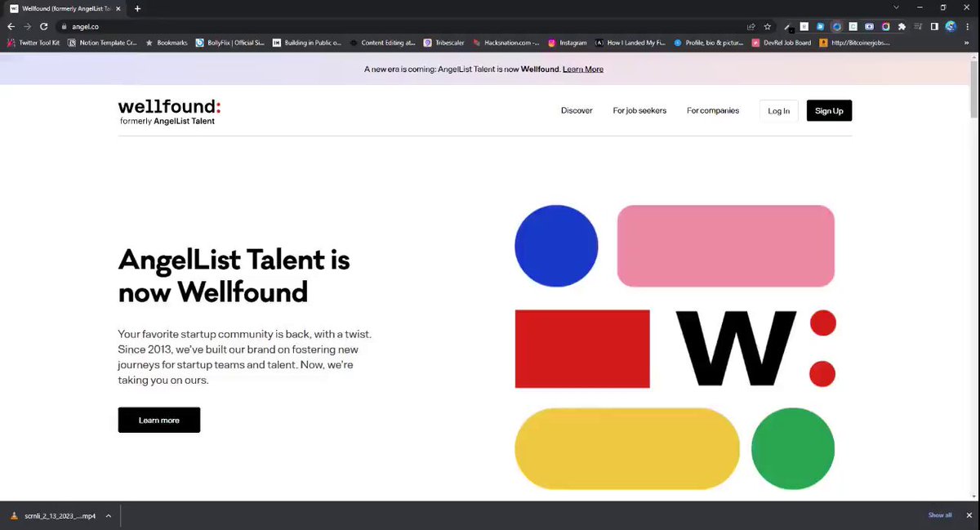Click the Sign Up button
980x530 pixels.
pyautogui.click(x=829, y=111)
